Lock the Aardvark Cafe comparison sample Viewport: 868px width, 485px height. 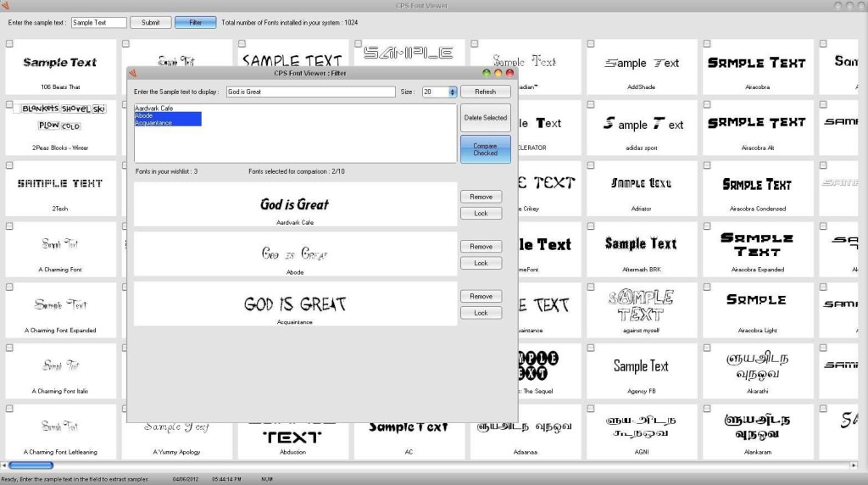click(x=481, y=214)
